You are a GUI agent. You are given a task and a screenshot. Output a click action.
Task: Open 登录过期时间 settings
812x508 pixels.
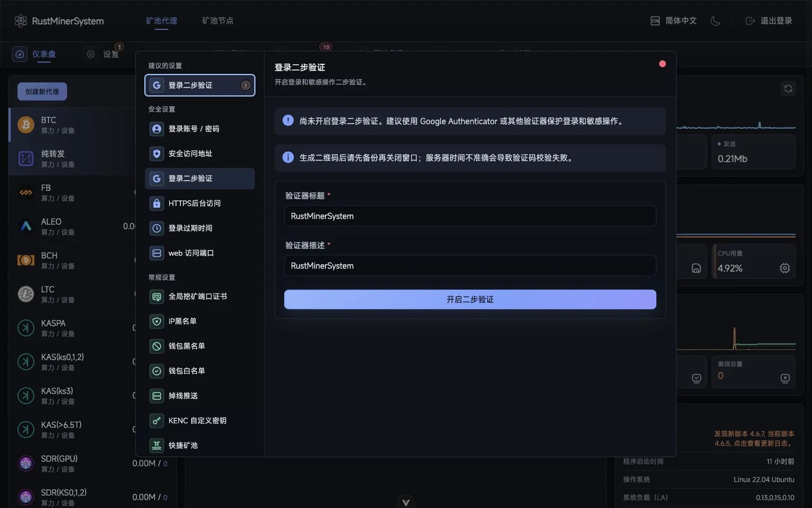[x=200, y=228]
